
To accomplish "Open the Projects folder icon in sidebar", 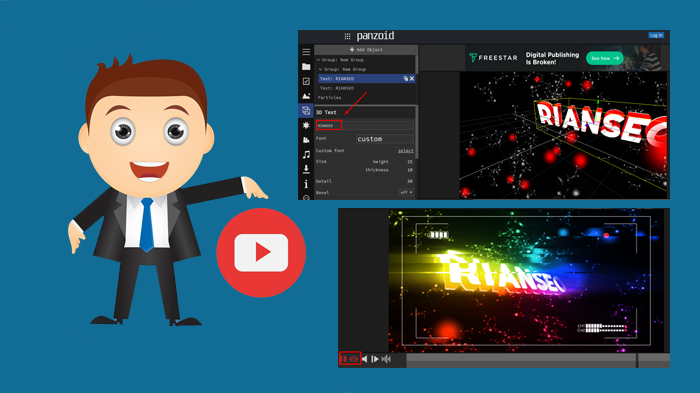I will tap(306, 67).
